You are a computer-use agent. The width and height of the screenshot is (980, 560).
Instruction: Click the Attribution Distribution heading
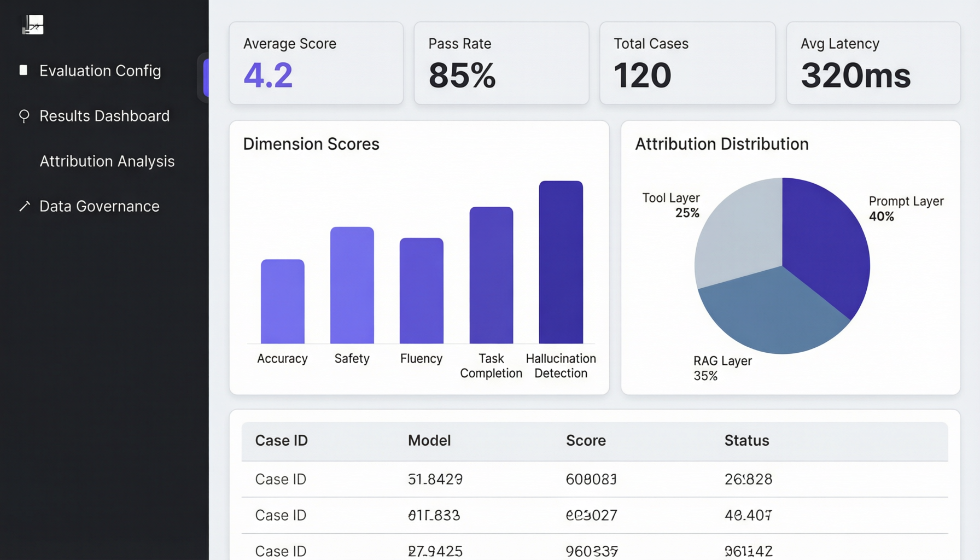(722, 144)
